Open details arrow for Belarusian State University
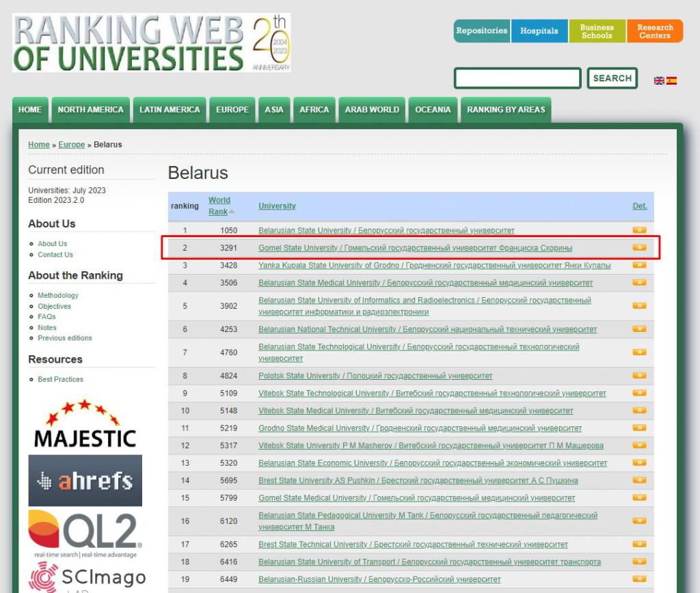The width and height of the screenshot is (700, 593). click(x=639, y=230)
